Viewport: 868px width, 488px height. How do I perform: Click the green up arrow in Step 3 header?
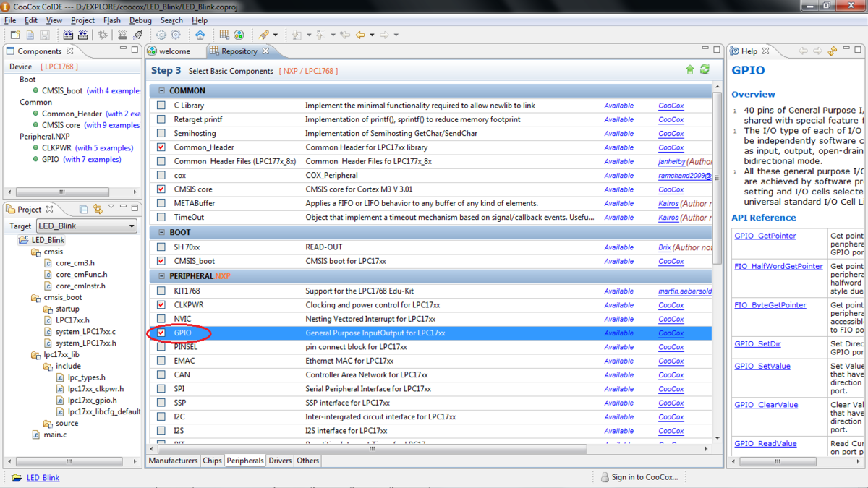[x=690, y=70]
